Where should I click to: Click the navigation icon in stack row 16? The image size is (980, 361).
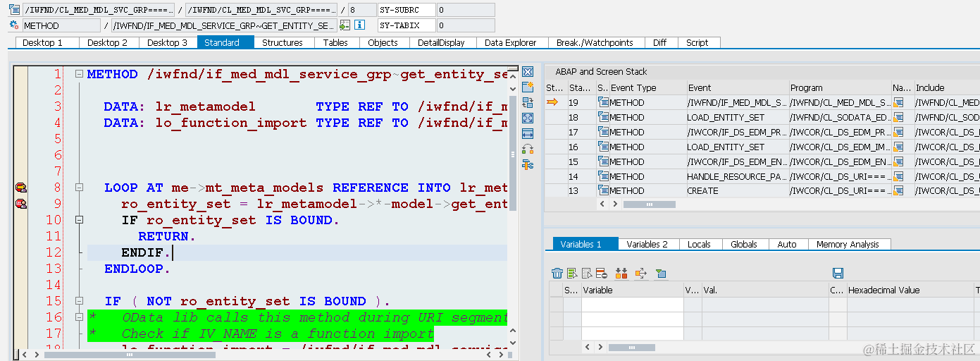coord(898,147)
